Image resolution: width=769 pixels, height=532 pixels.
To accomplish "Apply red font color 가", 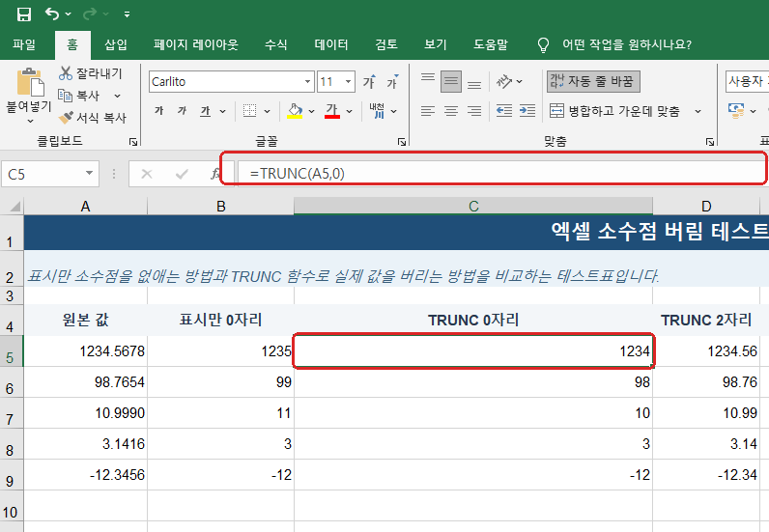I will click(x=332, y=111).
